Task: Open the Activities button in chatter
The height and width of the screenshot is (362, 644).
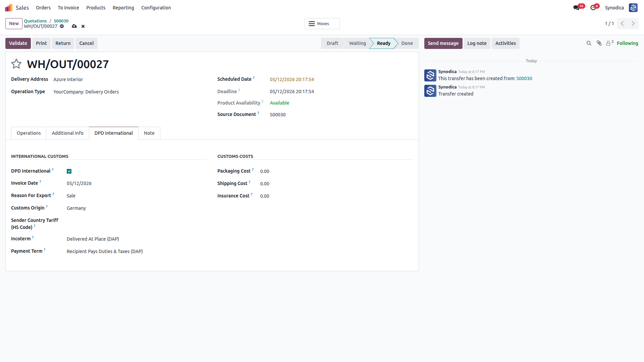Action: tap(505, 43)
